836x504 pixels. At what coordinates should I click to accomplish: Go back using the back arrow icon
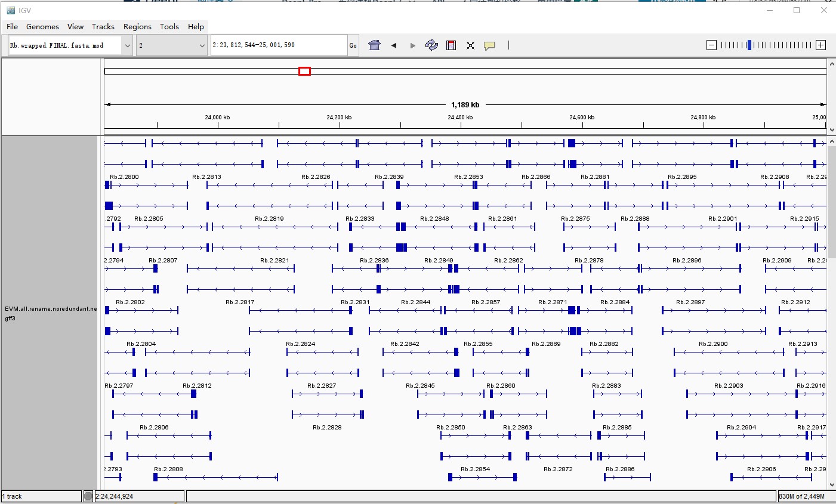click(393, 45)
